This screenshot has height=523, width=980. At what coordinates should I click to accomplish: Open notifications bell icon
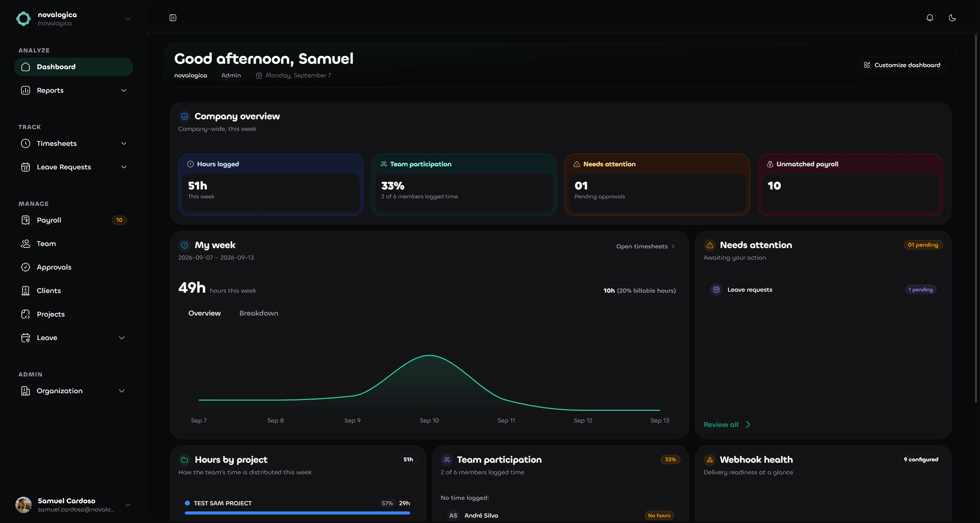click(930, 18)
